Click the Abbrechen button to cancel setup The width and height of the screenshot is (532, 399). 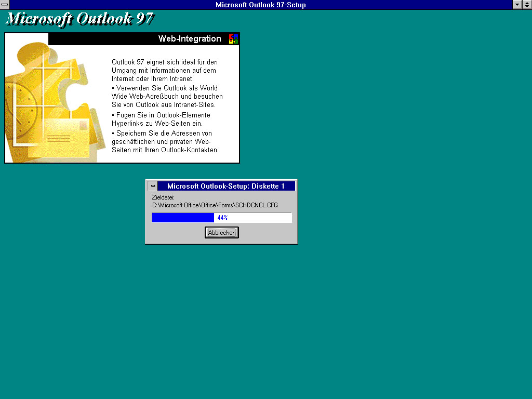[x=221, y=232]
